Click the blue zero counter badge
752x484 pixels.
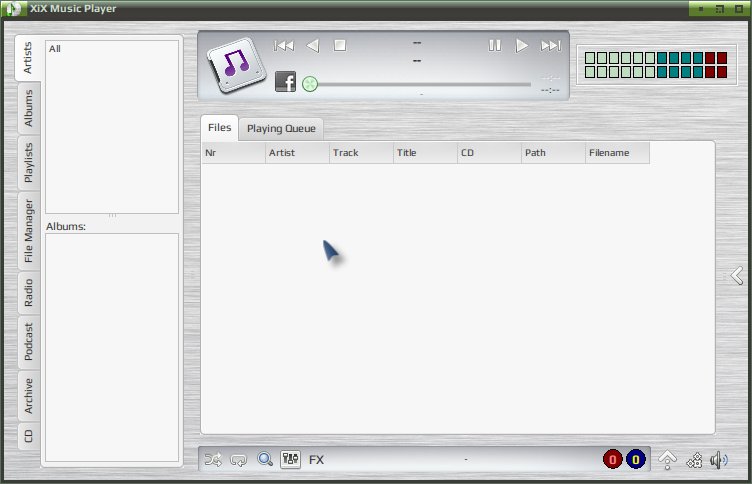(x=636, y=460)
